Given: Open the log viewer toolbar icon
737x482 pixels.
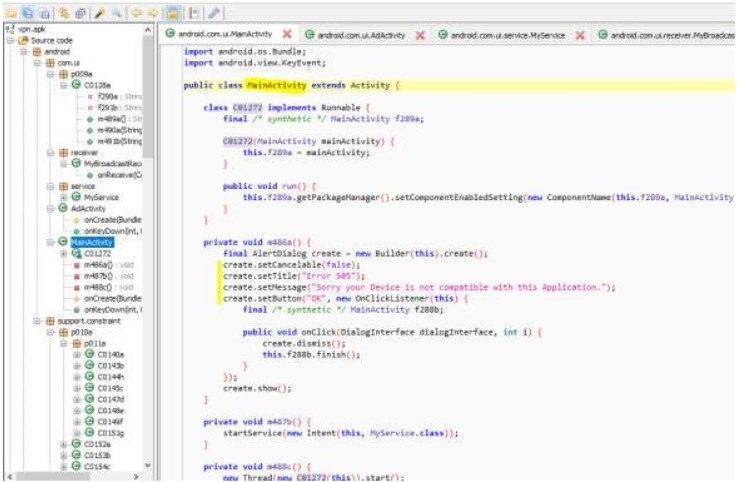Looking at the screenshot, I should point(195,8).
